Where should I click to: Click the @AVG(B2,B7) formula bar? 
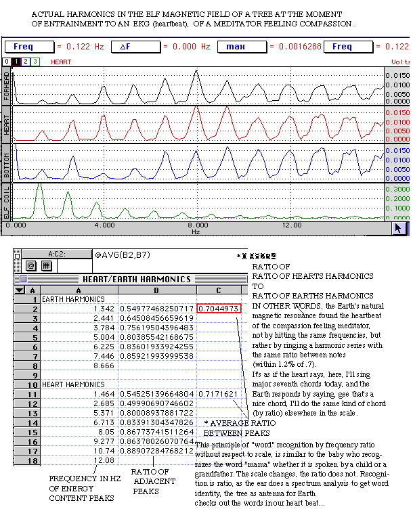123,254
